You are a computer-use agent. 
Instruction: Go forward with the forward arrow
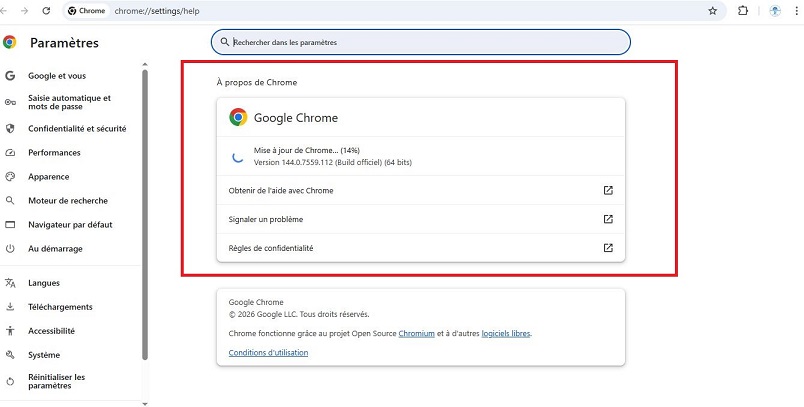click(x=24, y=11)
